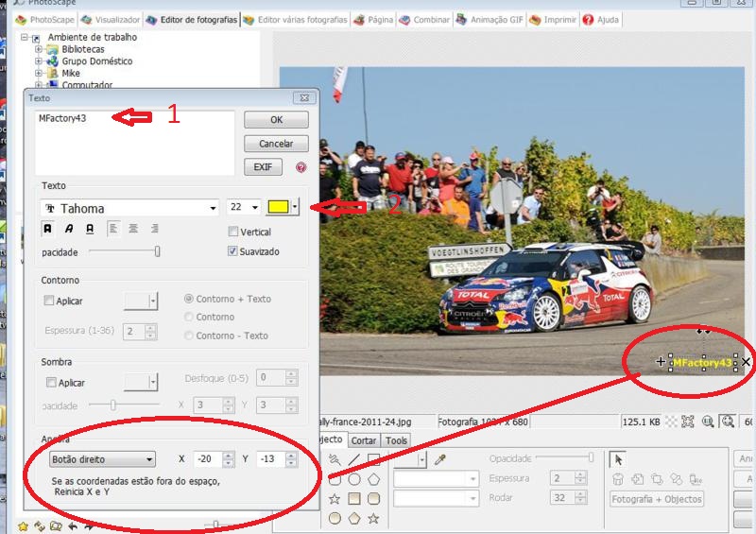Enable Aplicar under Contorno

click(49, 301)
